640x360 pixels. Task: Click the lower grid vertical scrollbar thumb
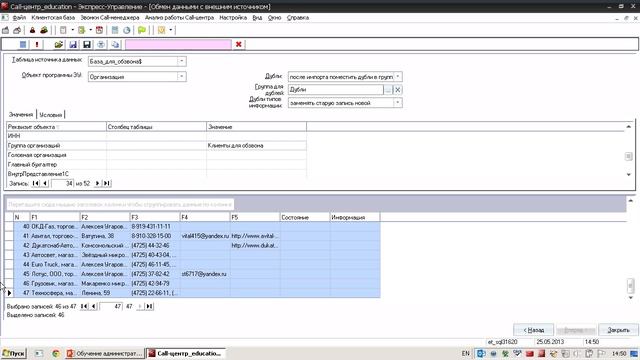(x=630, y=286)
